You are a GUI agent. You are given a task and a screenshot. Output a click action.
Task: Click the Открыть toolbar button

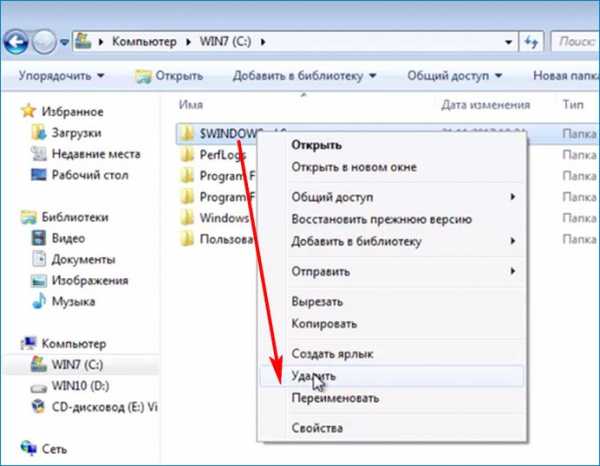pos(170,76)
